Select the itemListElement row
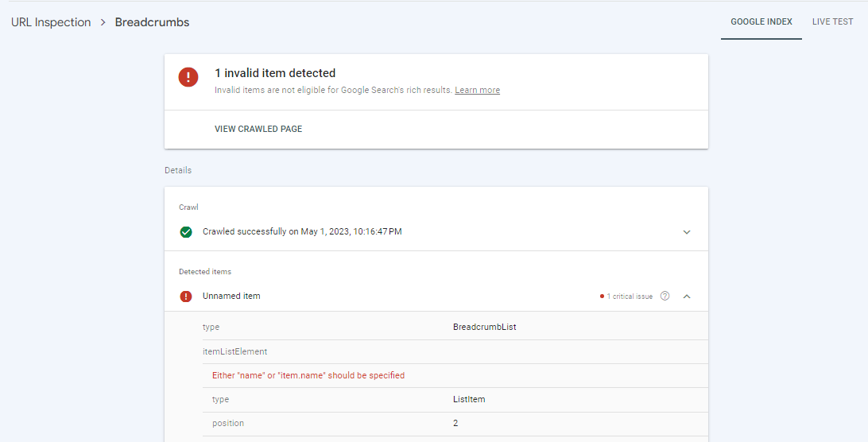Screen dimensions: 868x442 (x=455, y=351)
